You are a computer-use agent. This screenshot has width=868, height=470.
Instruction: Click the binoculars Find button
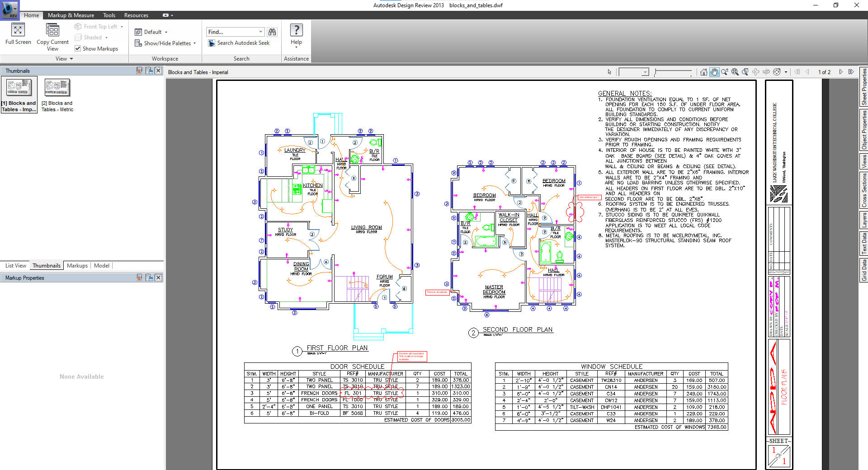click(x=272, y=32)
